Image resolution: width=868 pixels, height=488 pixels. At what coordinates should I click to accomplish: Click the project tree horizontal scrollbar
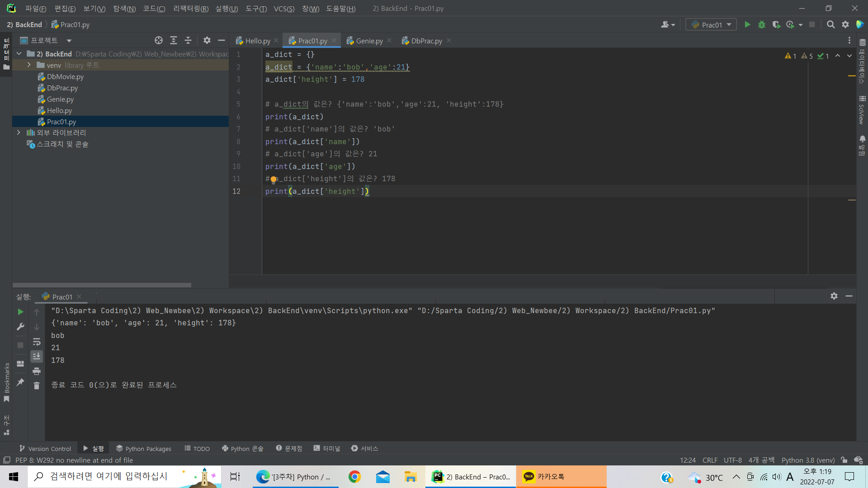click(x=102, y=285)
